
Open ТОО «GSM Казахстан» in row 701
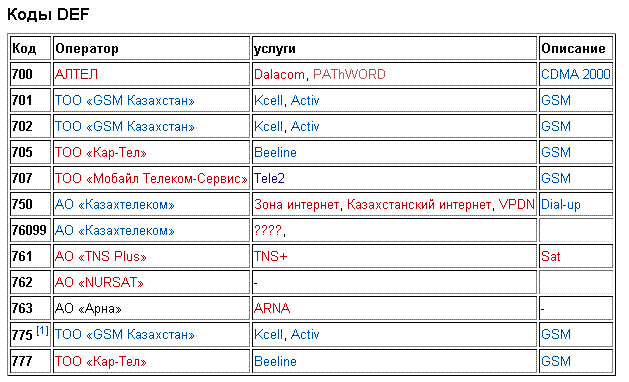[124, 100]
